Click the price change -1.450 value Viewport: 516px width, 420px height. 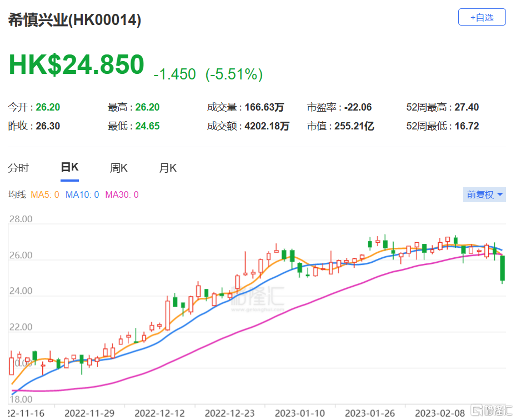[175, 74]
